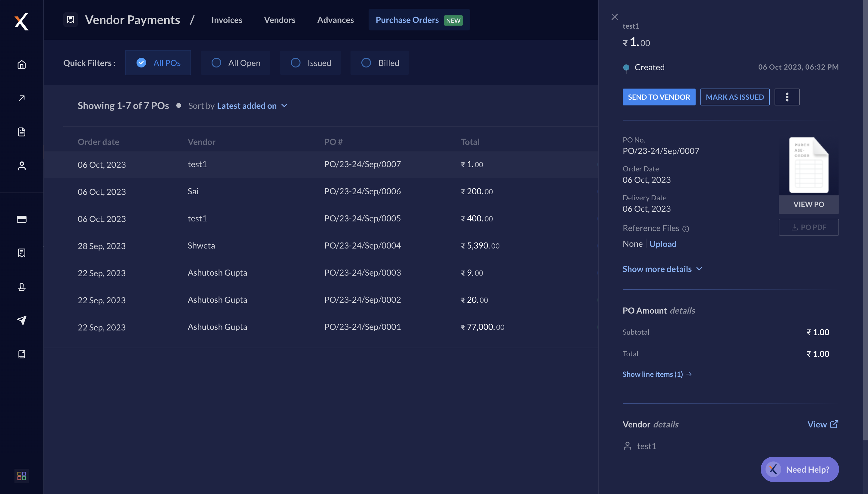
Task: Select the All Open quick filter
Action: [x=235, y=63]
